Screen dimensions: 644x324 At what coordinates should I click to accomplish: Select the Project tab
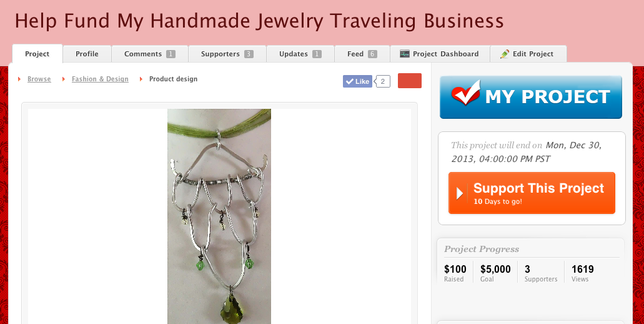pos(37,54)
